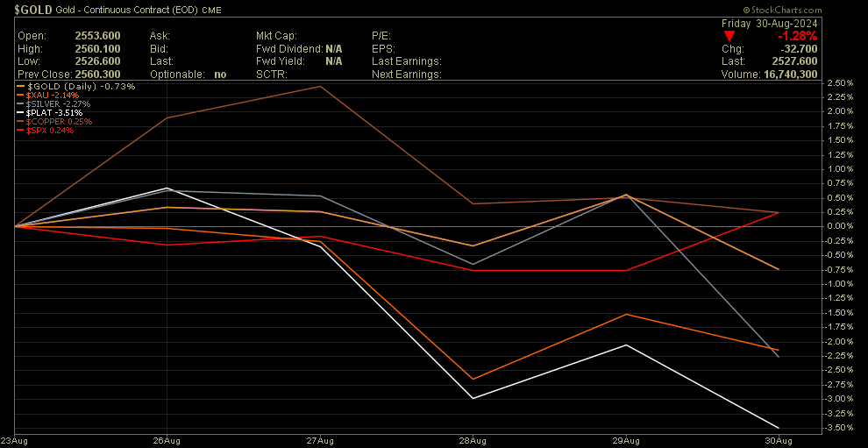Click the 27Aug date axis label
The image size is (868, 448).
point(320,440)
